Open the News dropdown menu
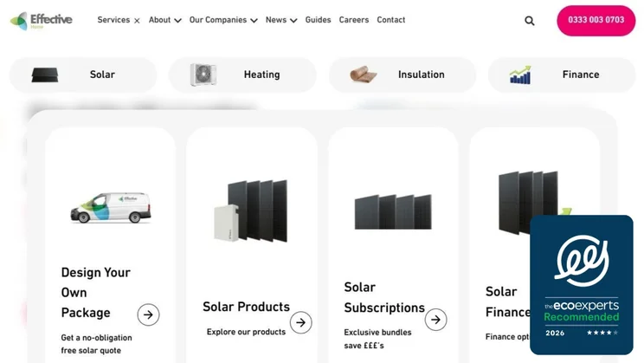Screen dimensions: 644x363 point(280,20)
